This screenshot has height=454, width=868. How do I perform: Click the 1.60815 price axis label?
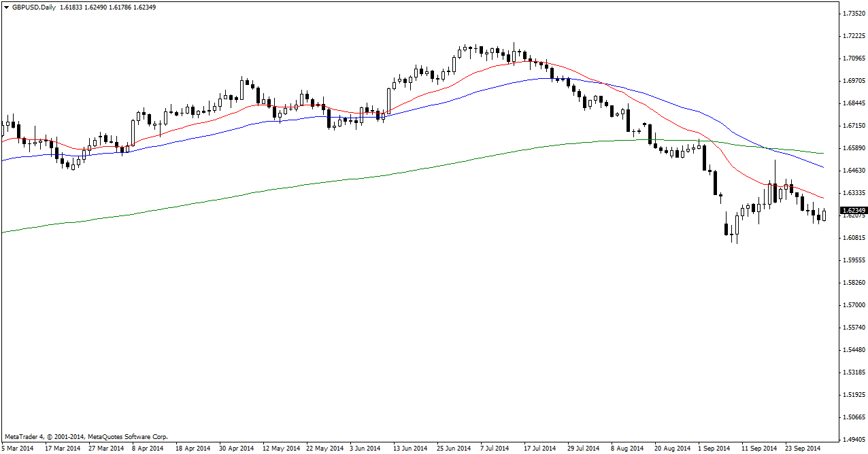854,238
